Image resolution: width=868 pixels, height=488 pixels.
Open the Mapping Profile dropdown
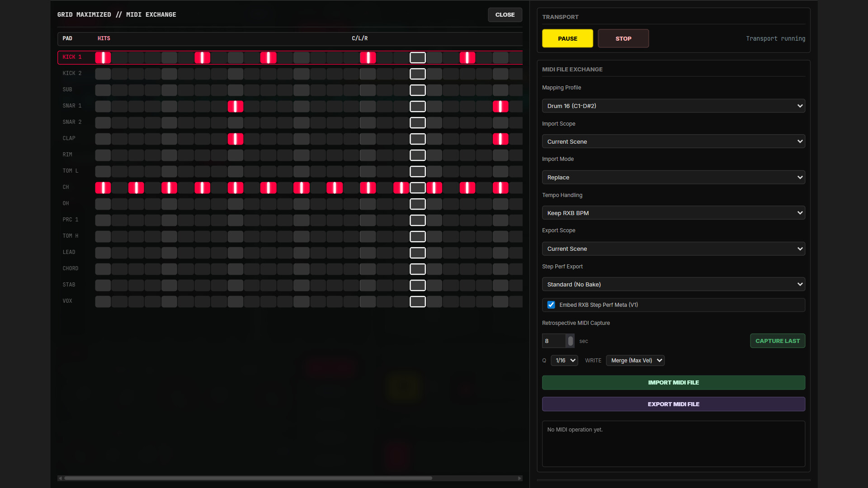point(673,106)
